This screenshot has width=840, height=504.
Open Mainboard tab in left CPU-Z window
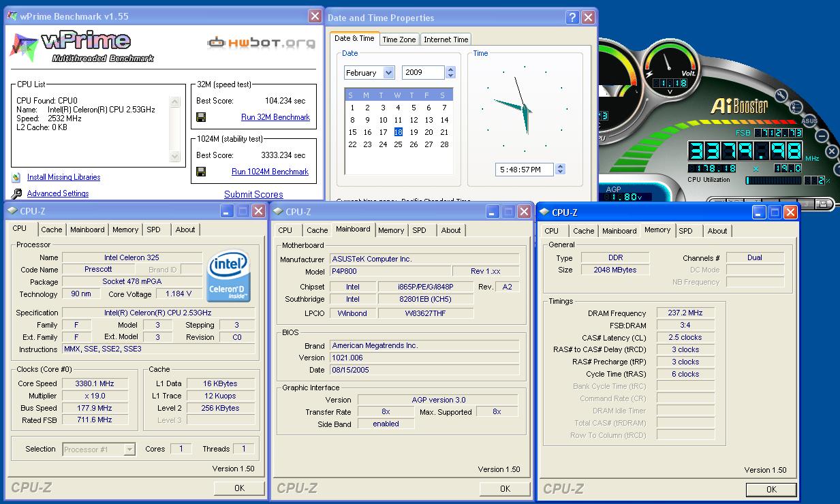click(x=88, y=230)
